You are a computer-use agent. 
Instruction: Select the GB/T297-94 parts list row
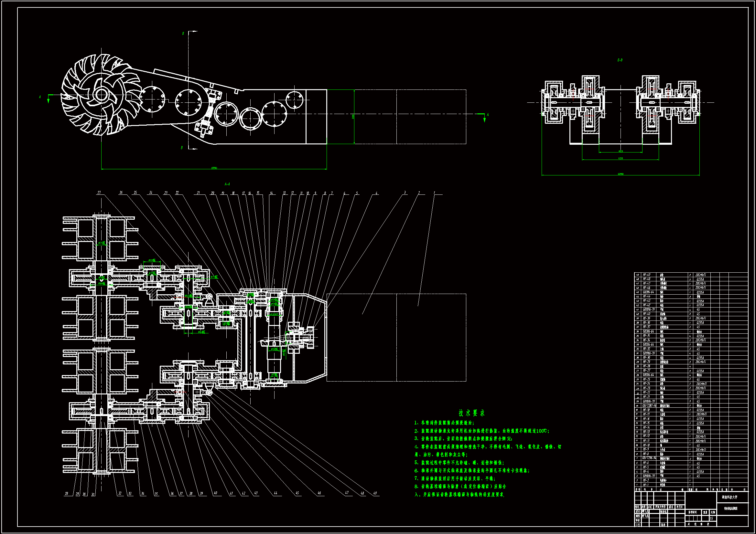tap(649, 406)
